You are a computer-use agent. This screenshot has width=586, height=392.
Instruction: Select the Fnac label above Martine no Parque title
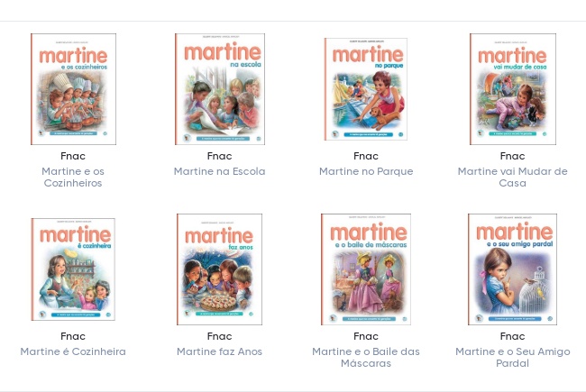tap(366, 156)
